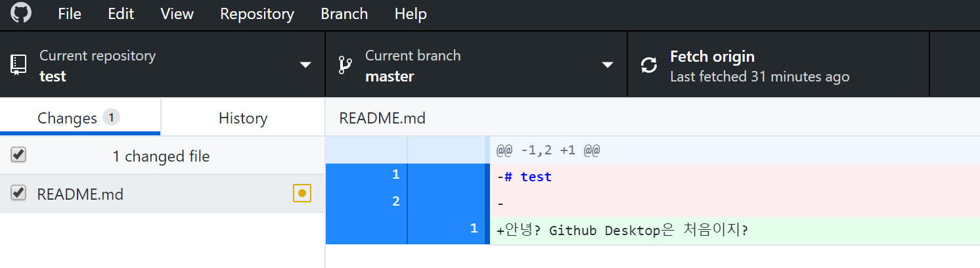Click the 'master' branch name
The width and height of the screenshot is (980, 268).
click(390, 76)
